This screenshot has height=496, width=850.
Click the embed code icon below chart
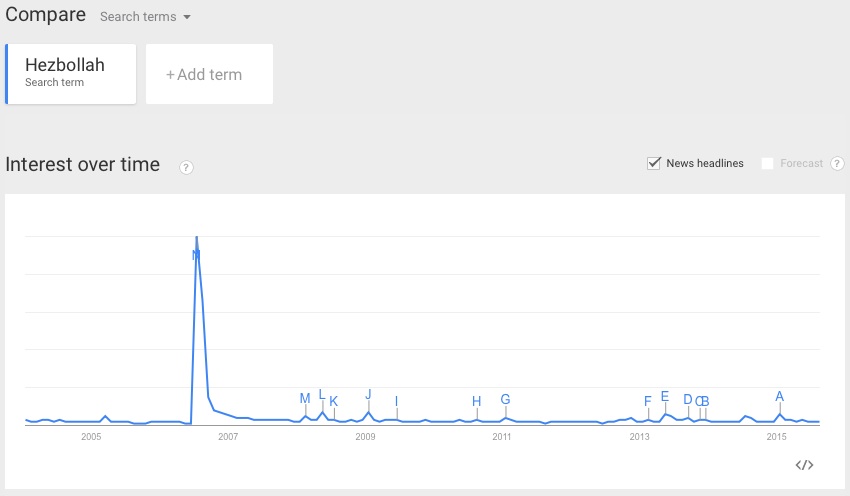click(x=804, y=465)
